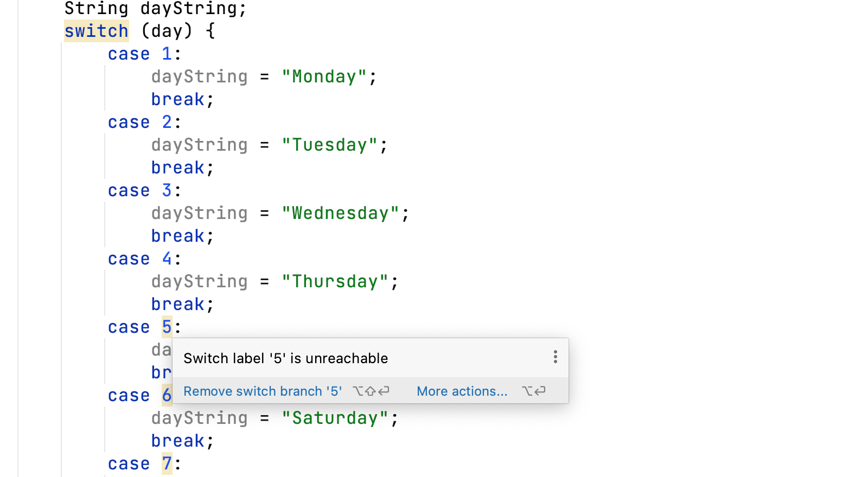The width and height of the screenshot is (868, 477).
Task: Click the highlighted 'switch' keyword
Action: [x=96, y=31]
